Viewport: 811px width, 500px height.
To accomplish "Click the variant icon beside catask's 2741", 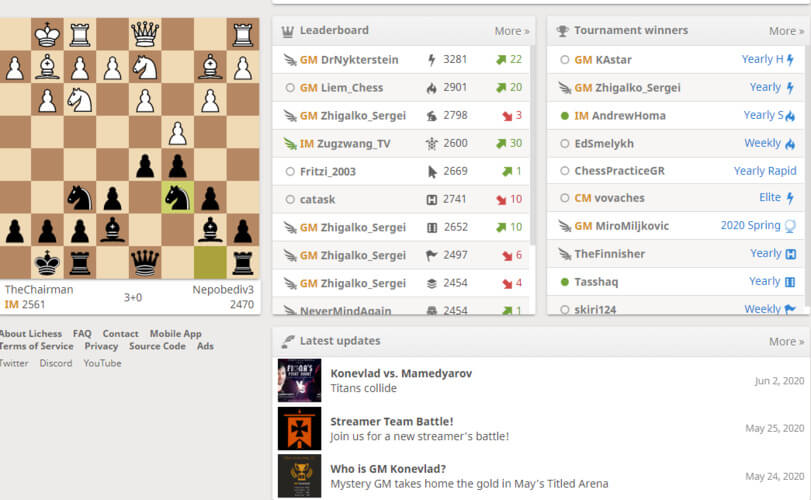I will coord(431,199).
